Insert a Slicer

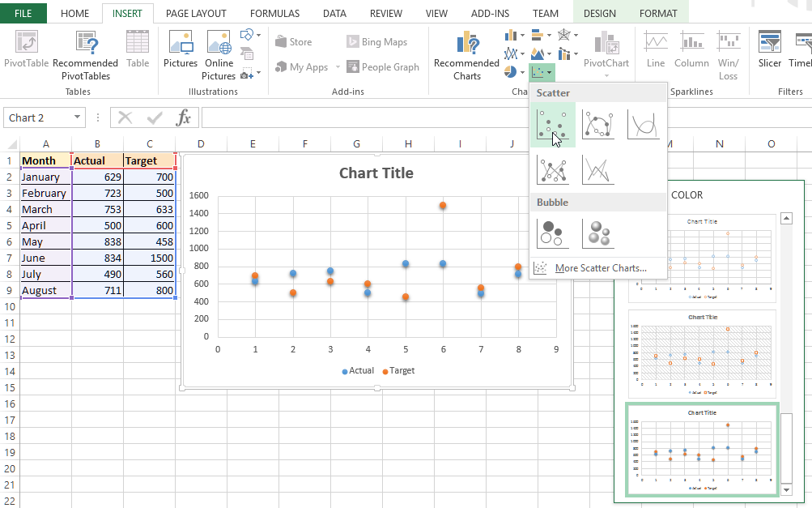pyautogui.click(x=768, y=53)
